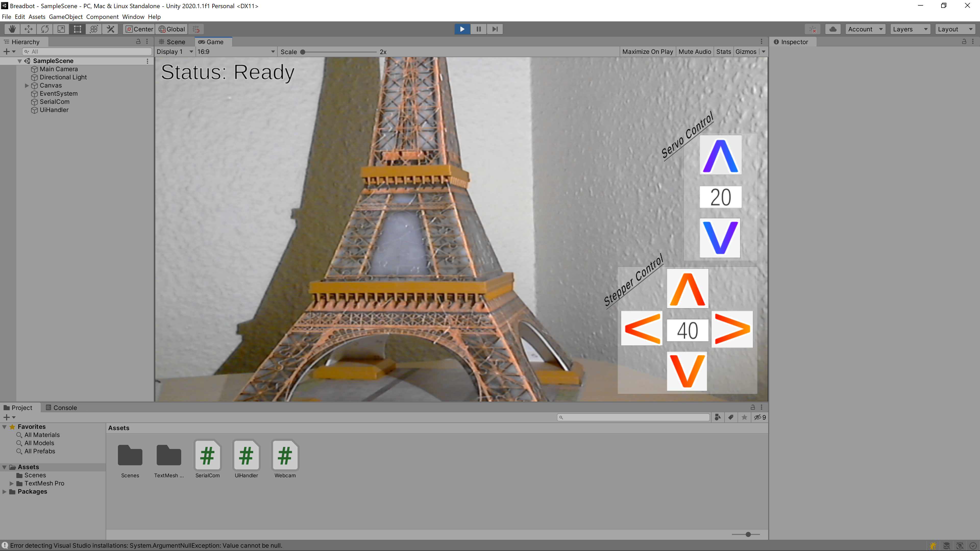Click the Stepper Control right arrow button
The width and height of the screenshot is (980, 551).
(x=732, y=329)
